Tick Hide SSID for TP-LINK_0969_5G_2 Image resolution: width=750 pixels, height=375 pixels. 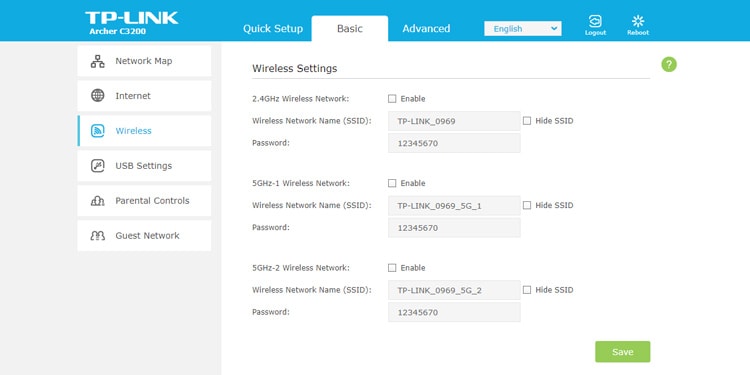click(527, 290)
